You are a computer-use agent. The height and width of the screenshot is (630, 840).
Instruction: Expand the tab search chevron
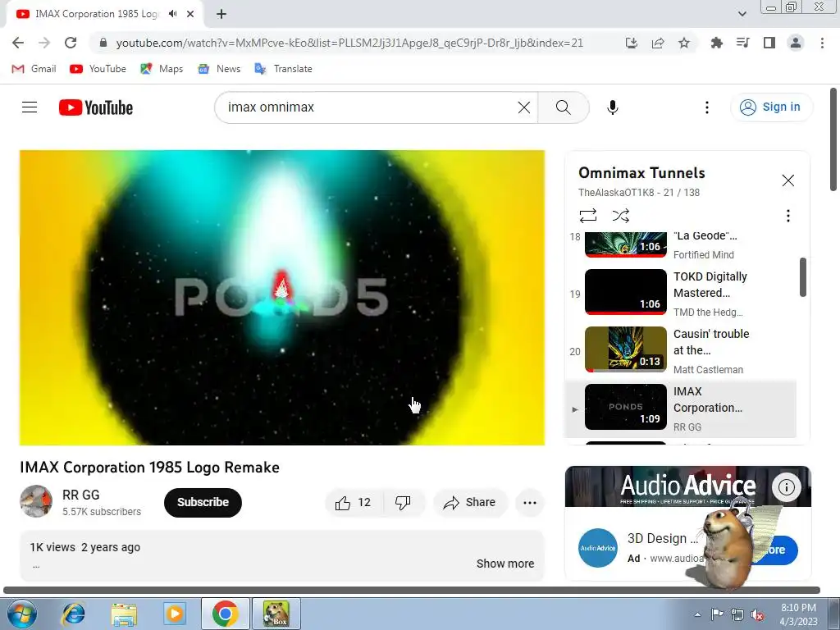(742, 14)
